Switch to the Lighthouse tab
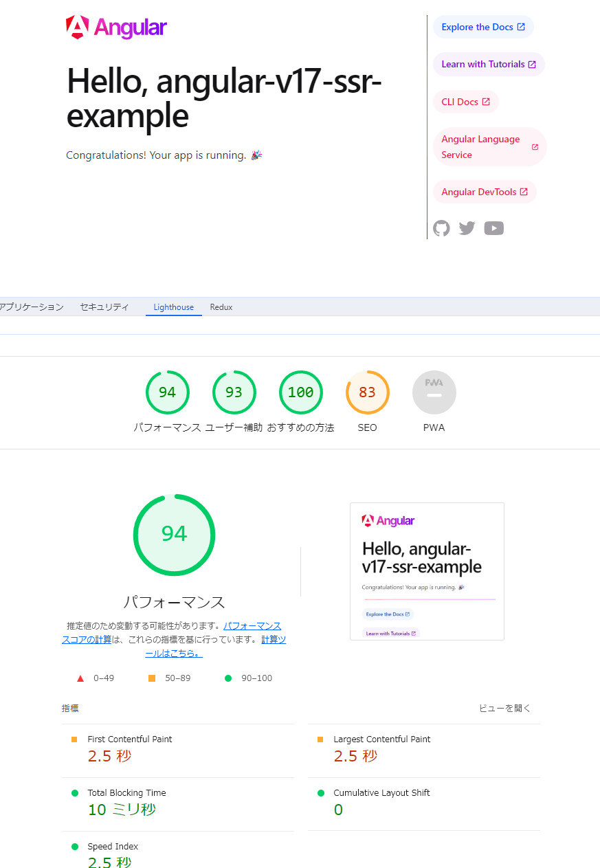 (x=174, y=307)
